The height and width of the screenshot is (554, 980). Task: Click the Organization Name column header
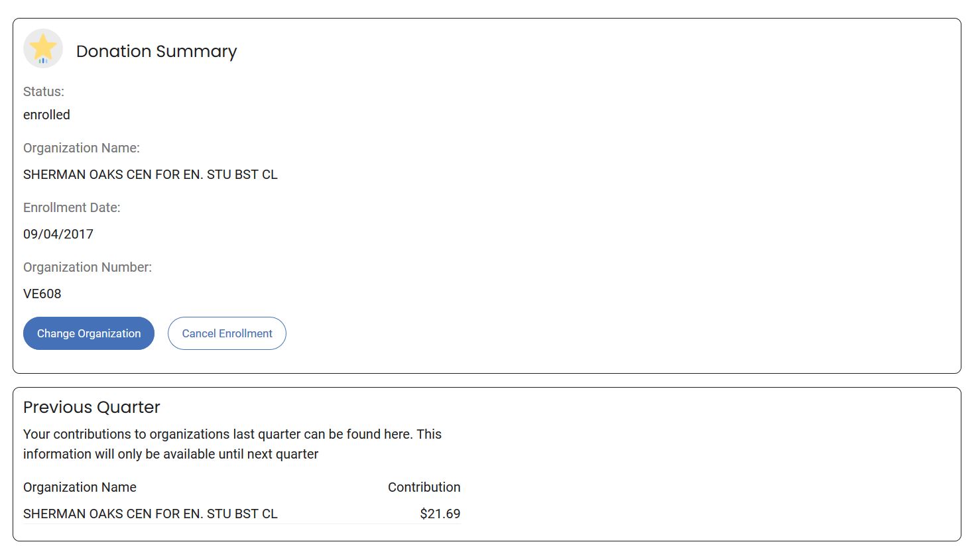[80, 487]
